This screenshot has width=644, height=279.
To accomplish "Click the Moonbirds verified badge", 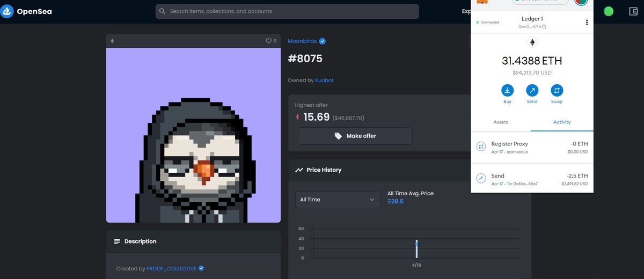I will [x=323, y=41].
